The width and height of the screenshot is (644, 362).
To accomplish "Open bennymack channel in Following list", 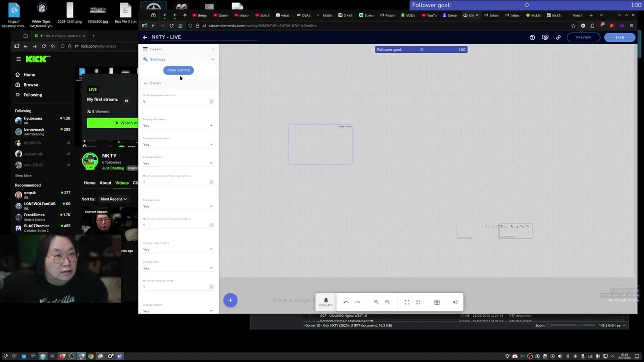I will 43,131.
